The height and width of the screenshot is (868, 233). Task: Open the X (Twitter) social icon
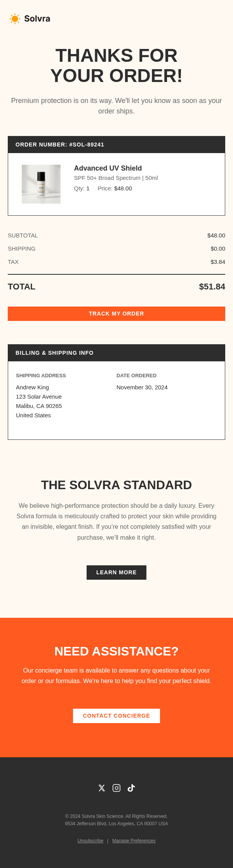coord(102,788)
